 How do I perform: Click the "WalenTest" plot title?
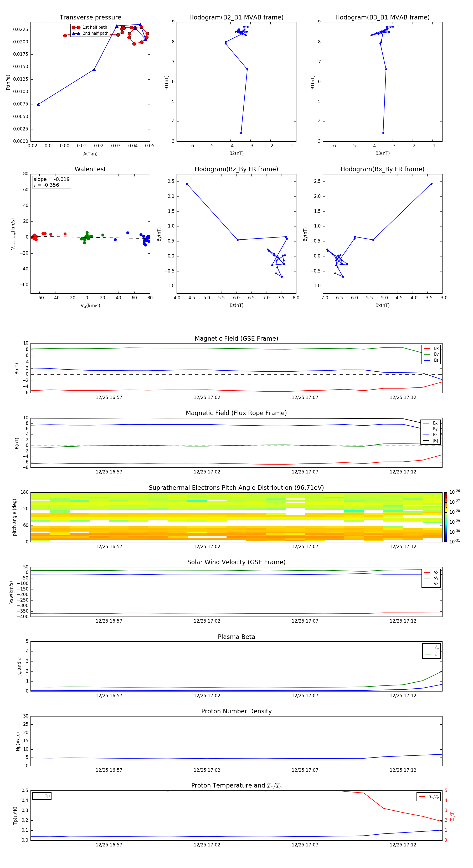point(90,169)
